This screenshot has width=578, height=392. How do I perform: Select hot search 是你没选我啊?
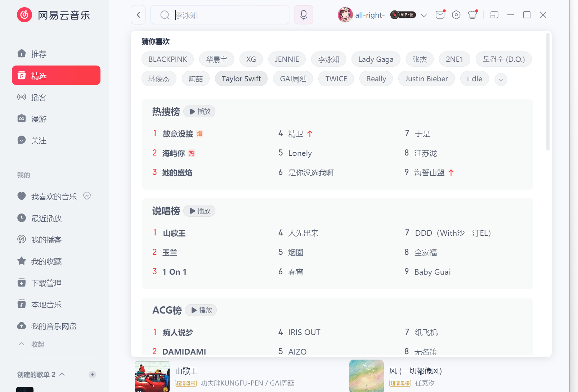pos(311,173)
